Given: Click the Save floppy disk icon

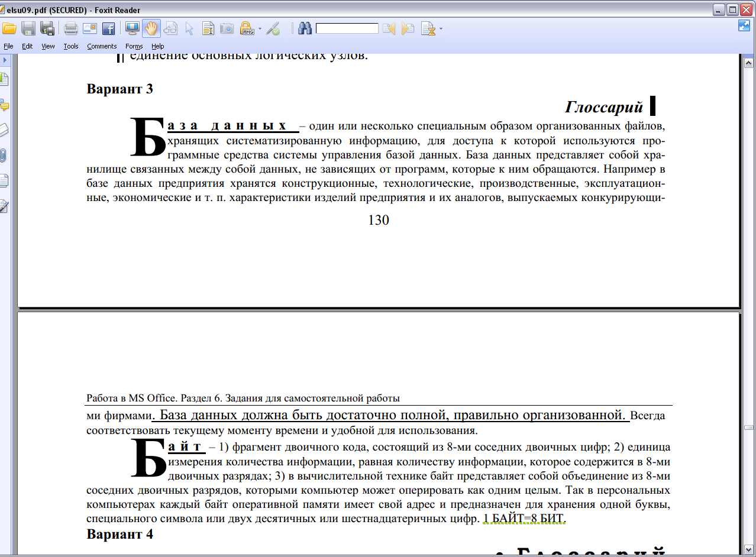Looking at the screenshot, I should point(28,28).
